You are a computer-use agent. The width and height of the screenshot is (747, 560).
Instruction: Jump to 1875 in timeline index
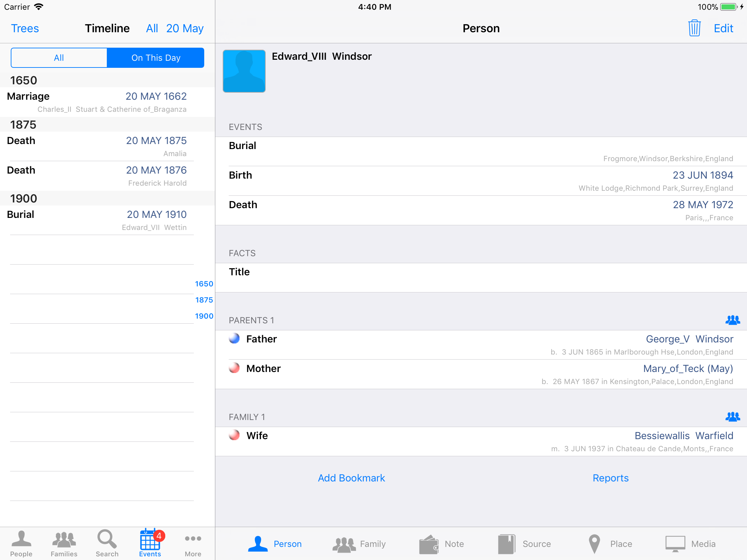pyautogui.click(x=204, y=300)
